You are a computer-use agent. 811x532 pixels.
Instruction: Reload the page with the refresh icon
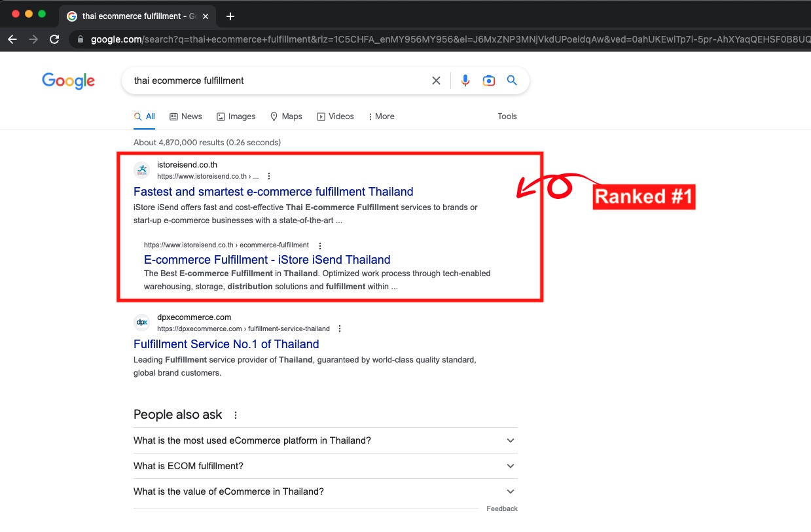pos(54,39)
